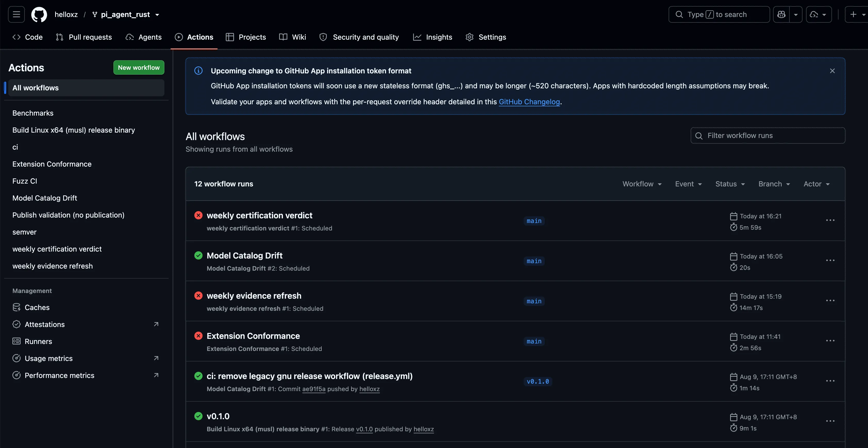
Task: Open menu for Extension Conformance run
Action: pyautogui.click(x=830, y=341)
